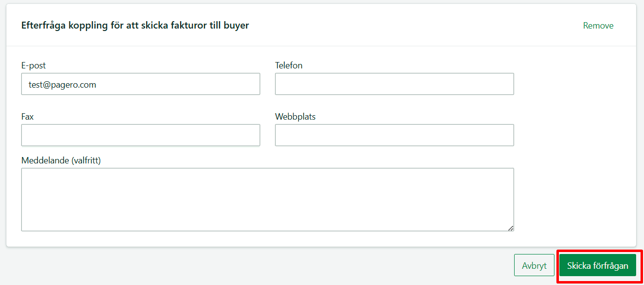The image size is (644, 285).
Task: Click the E-post field containing test@pagero.com
Action: click(x=141, y=84)
